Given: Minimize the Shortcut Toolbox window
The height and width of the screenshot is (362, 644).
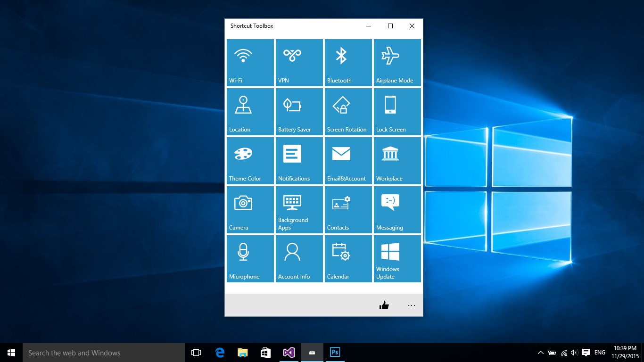Looking at the screenshot, I should pyautogui.click(x=369, y=26).
